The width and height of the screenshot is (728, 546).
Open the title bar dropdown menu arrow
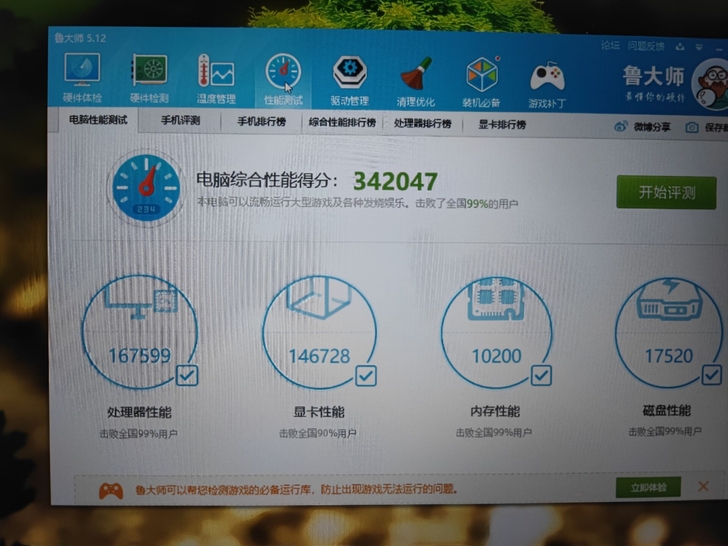click(x=699, y=47)
